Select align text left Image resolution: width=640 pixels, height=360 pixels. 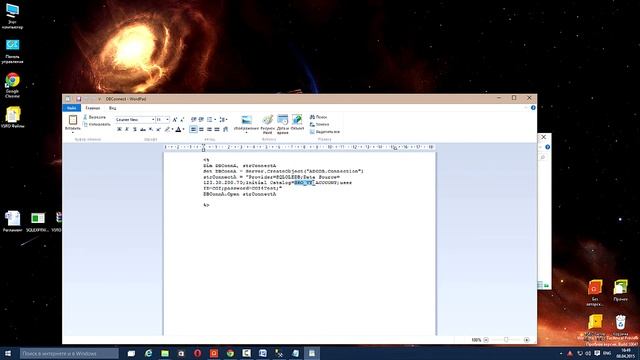click(x=193, y=129)
